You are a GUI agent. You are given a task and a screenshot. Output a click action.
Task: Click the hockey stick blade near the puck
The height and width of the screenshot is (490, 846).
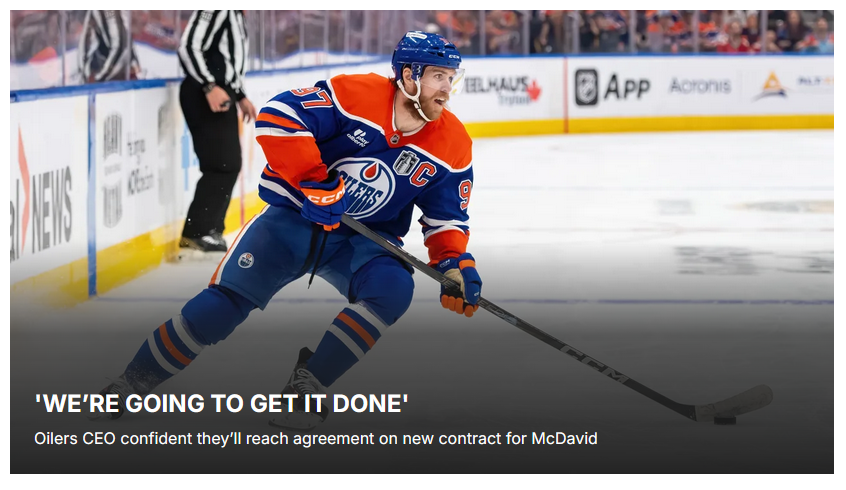coord(734,404)
